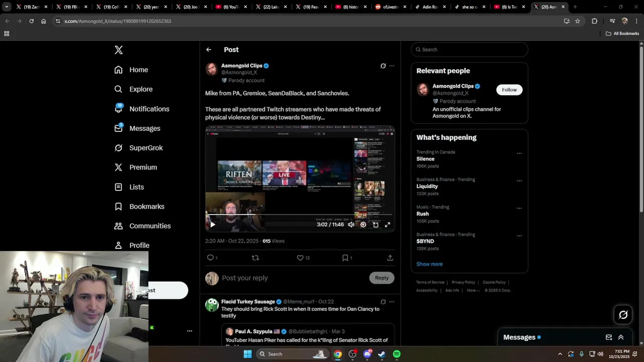The height and width of the screenshot is (362, 644).
Task: Open Premium page from sidebar
Action: tap(136, 167)
